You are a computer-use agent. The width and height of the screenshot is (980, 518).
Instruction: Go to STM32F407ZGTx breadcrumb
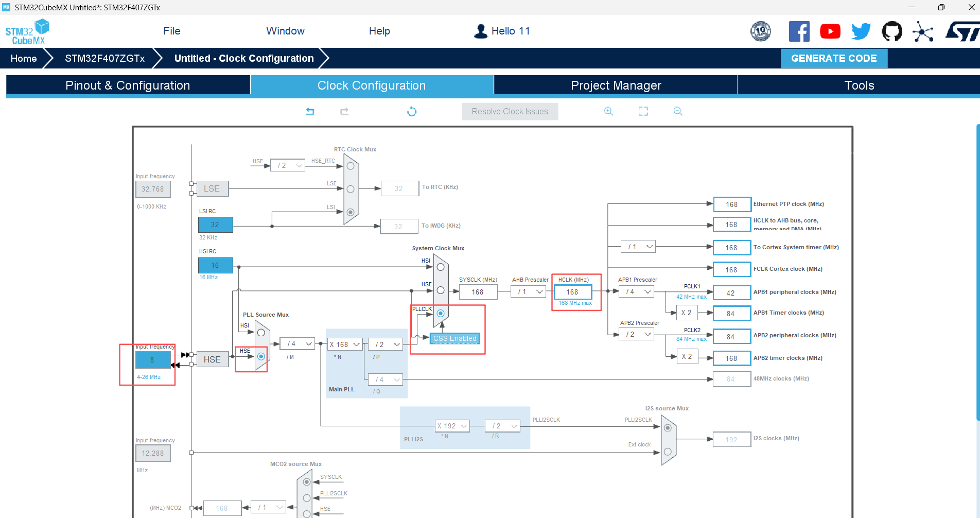(x=105, y=58)
